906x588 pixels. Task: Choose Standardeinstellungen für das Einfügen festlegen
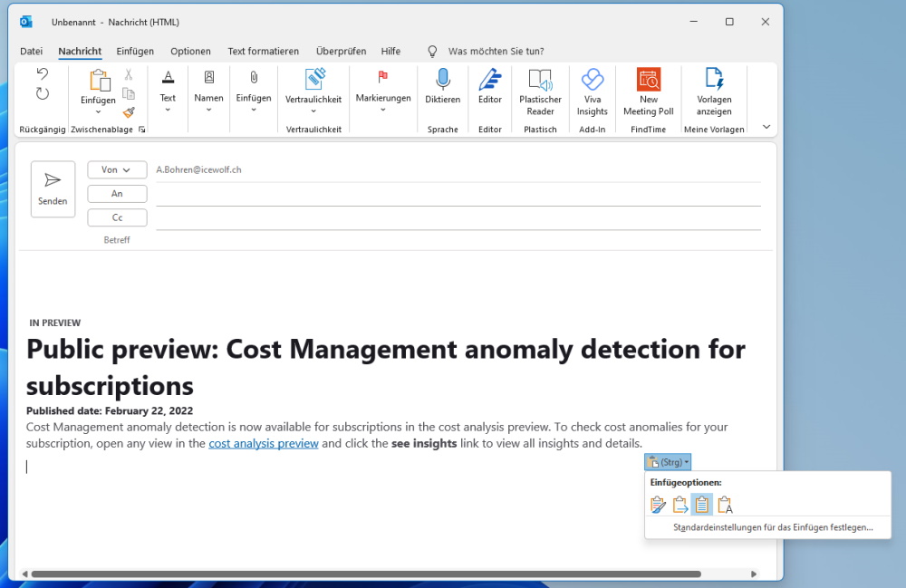773,526
